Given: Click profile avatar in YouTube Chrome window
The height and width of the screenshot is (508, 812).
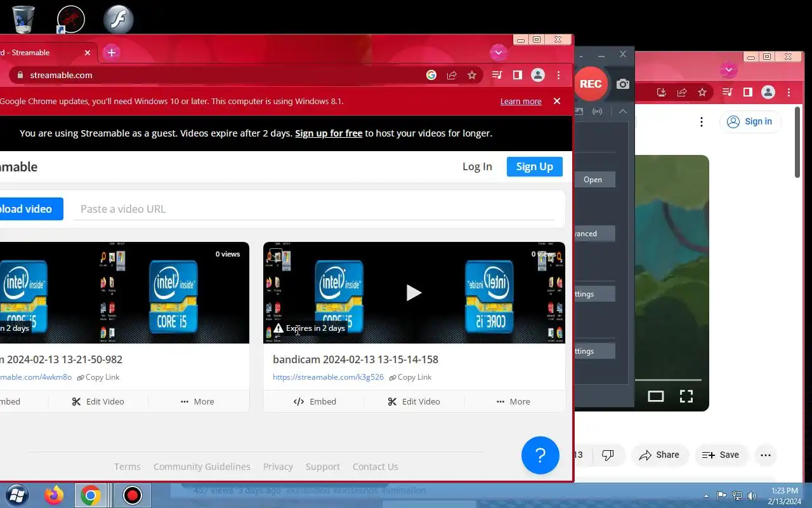Looking at the screenshot, I should coord(768,92).
